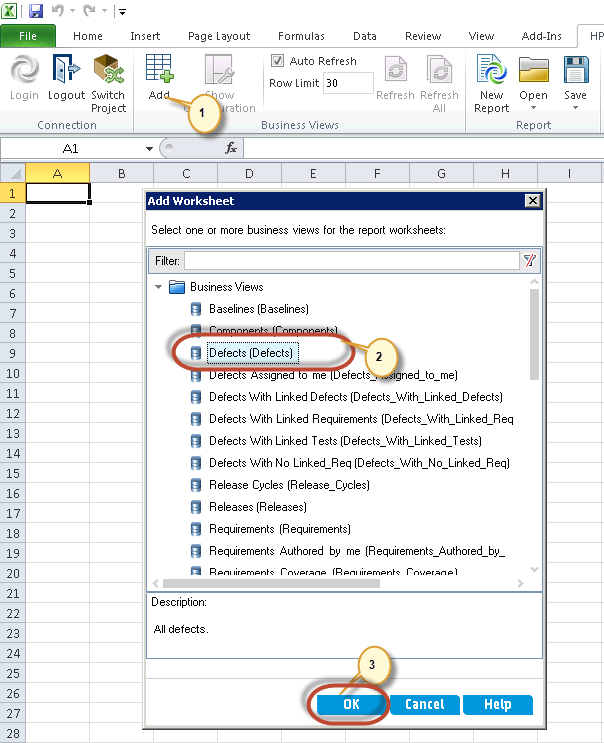The image size is (604, 743).
Task: Click the Login icon in Connection group
Action: point(24,70)
